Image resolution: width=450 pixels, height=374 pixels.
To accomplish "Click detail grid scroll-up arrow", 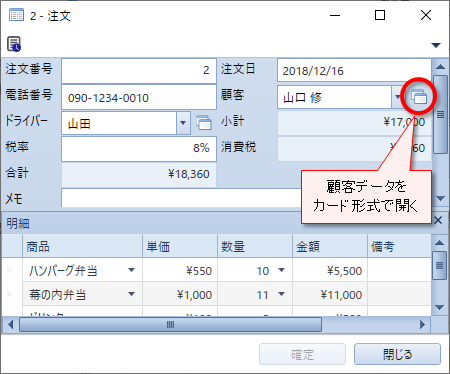I will pyautogui.click(x=439, y=243).
